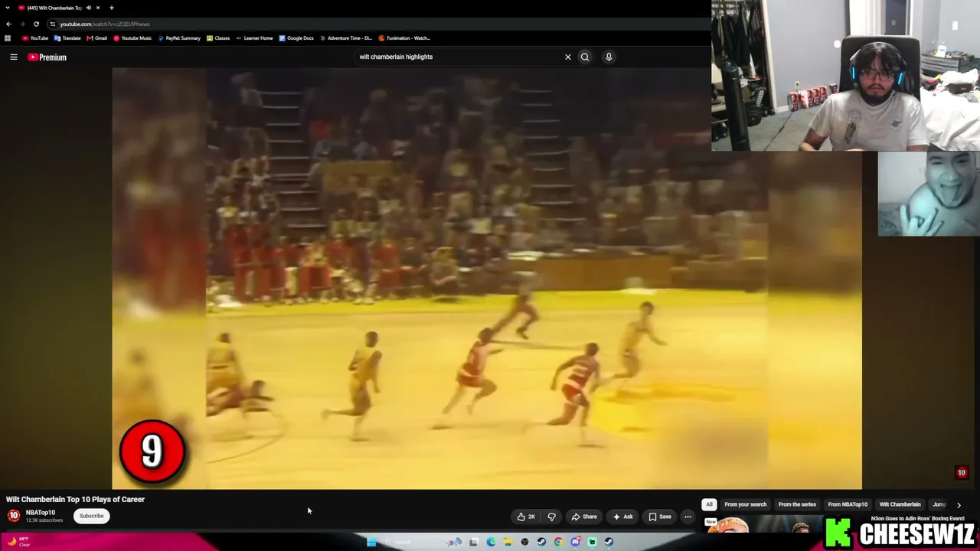
Task: Ask about this video
Action: (x=623, y=517)
